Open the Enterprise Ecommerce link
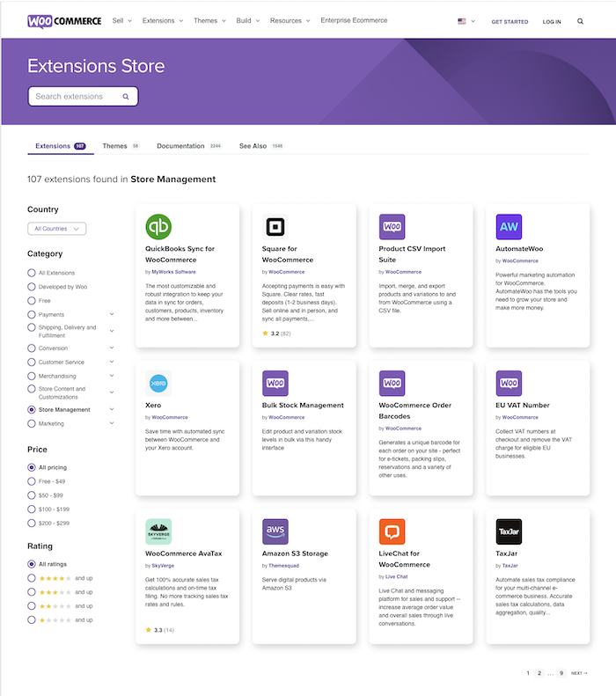This screenshot has height=696, width=616. pyautogui.click(x=354, y=20)
